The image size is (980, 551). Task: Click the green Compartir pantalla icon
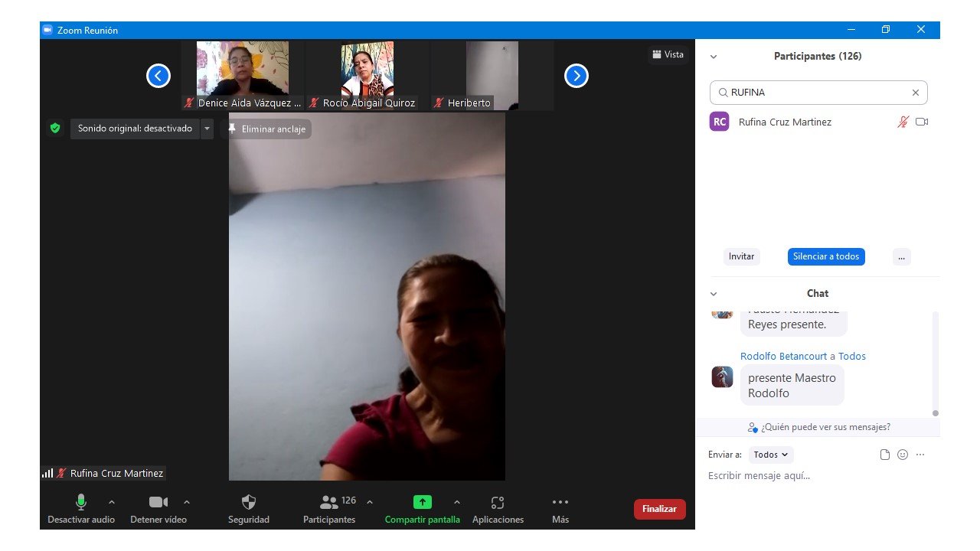tap(423, 502)
